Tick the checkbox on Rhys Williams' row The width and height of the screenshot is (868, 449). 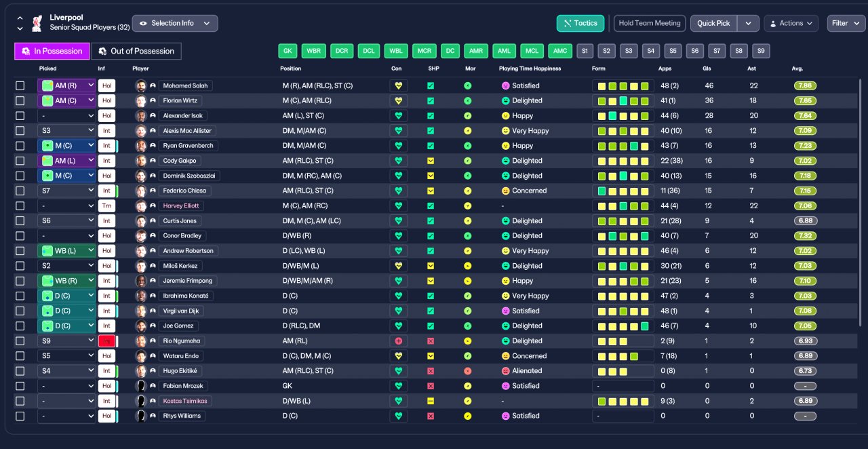pos(20,416)
